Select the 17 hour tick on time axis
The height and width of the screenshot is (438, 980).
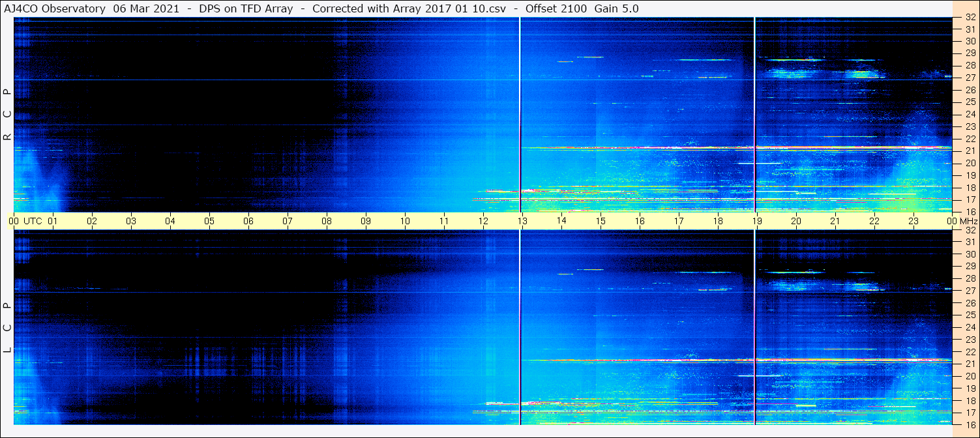tap(679, 221)
